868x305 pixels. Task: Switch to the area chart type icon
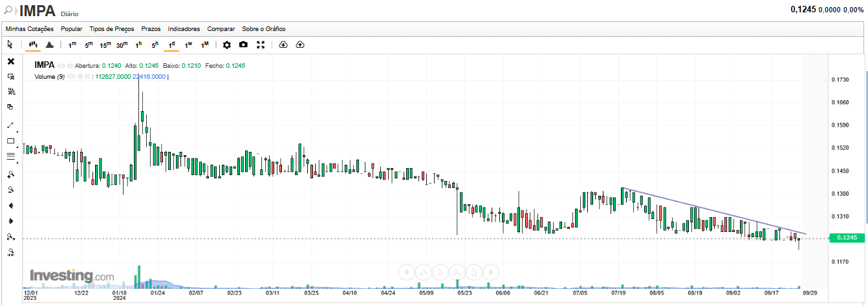click(49, 45)
